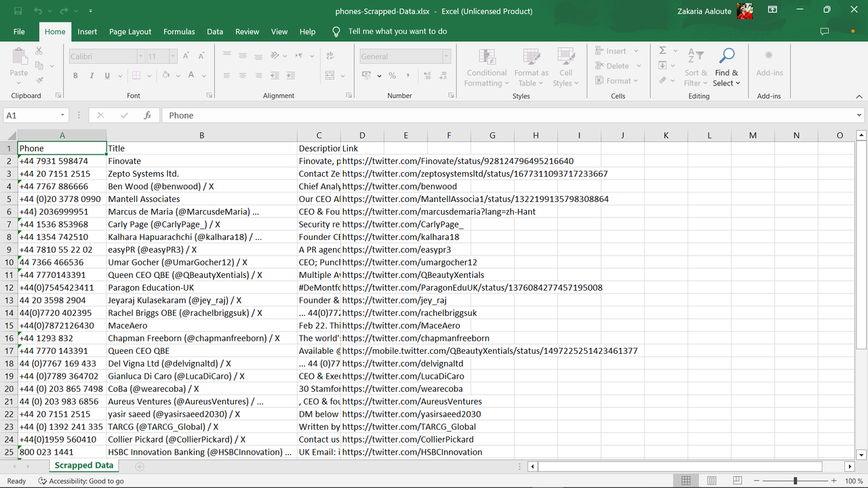Toggle Align Left

[x=226, y=75]
